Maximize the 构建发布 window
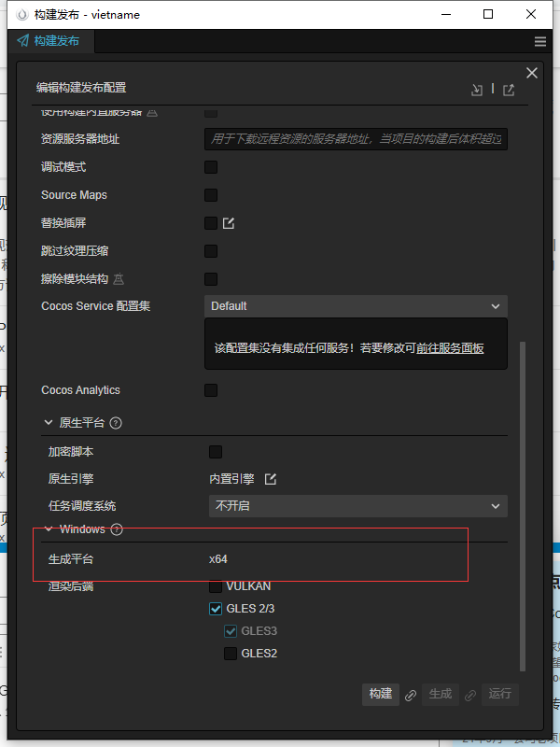Image resolution: width=560 pixels, height=747 pixels. pos(488,14)
